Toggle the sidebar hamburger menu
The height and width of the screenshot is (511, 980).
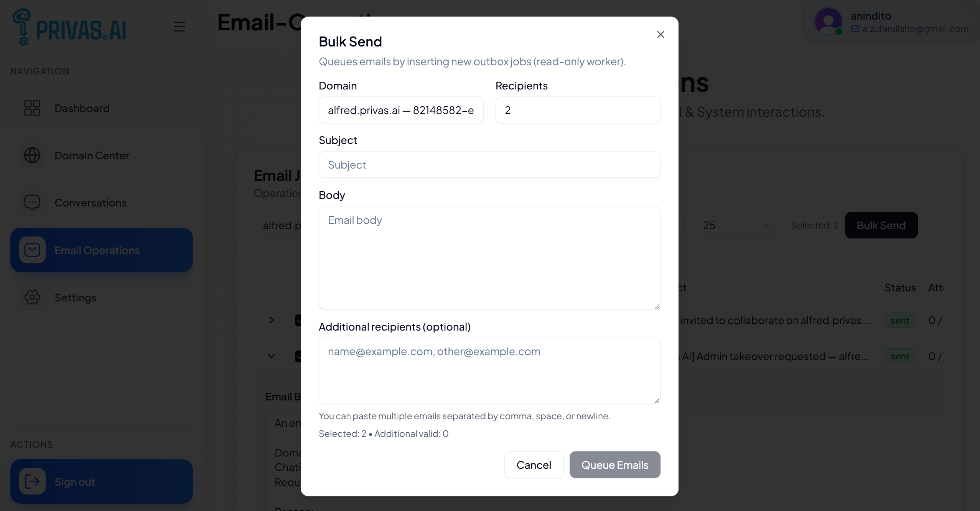click(x=179, y=26)
